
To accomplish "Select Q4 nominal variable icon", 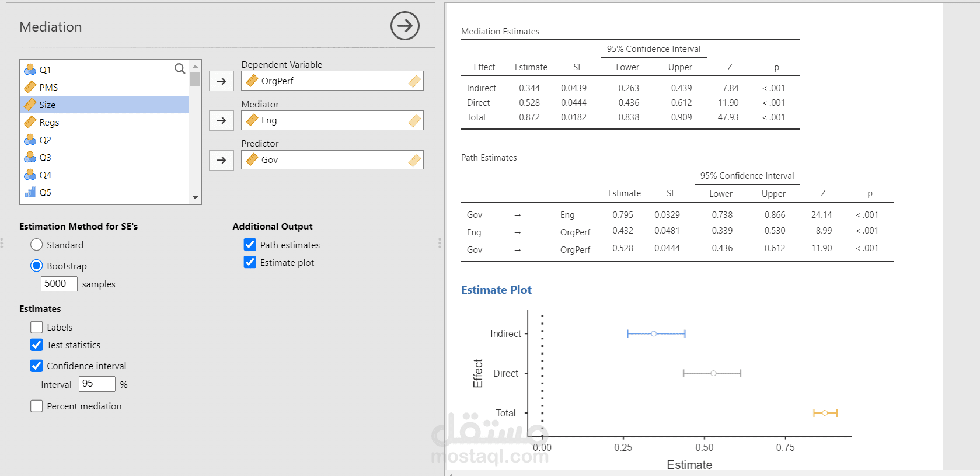I will pyautogui.click(x=30, y=175).
